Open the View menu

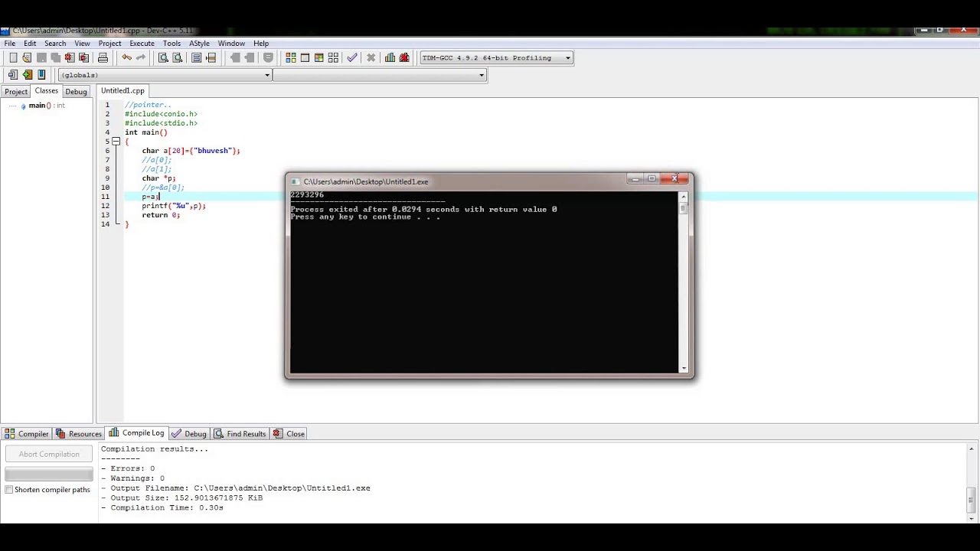coord(82,44)
